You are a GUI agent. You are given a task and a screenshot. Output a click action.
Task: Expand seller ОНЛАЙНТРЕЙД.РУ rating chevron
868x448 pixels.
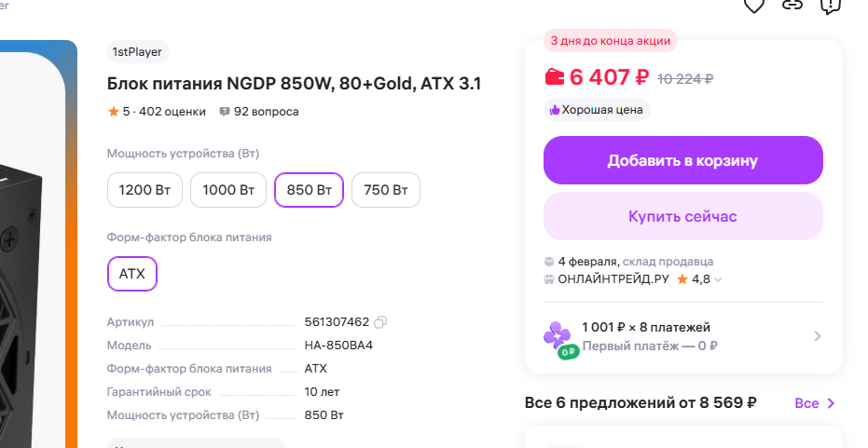[719, 279]
